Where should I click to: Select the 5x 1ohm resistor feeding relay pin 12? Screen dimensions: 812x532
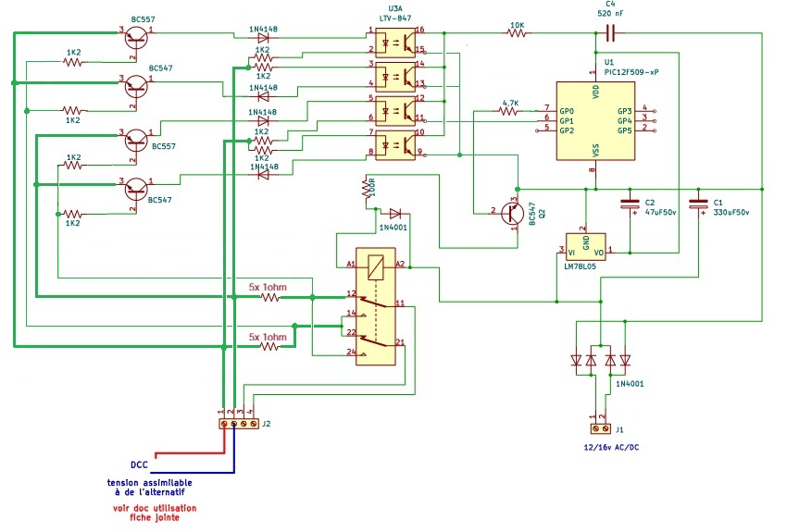pos(269,298)
